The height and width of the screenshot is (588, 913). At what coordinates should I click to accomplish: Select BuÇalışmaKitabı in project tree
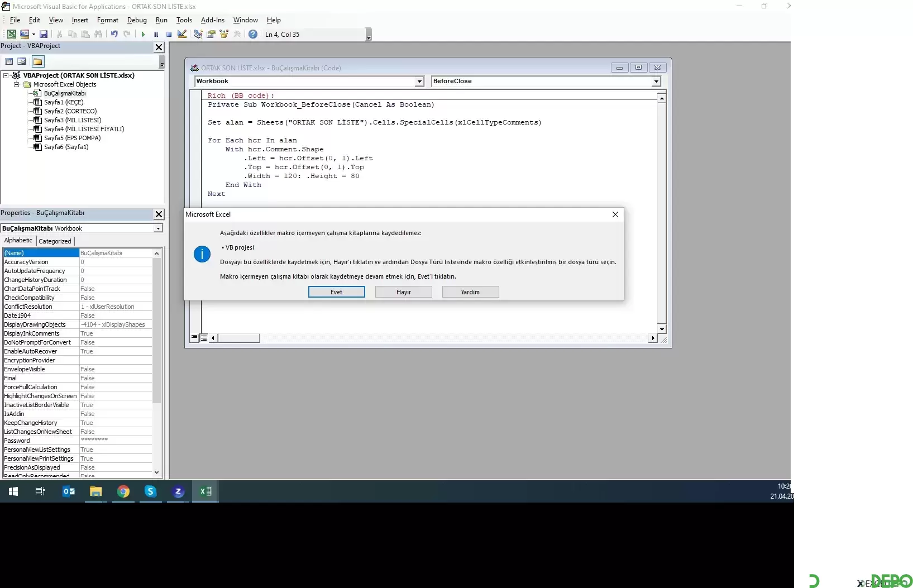click(x=65, y=93)
